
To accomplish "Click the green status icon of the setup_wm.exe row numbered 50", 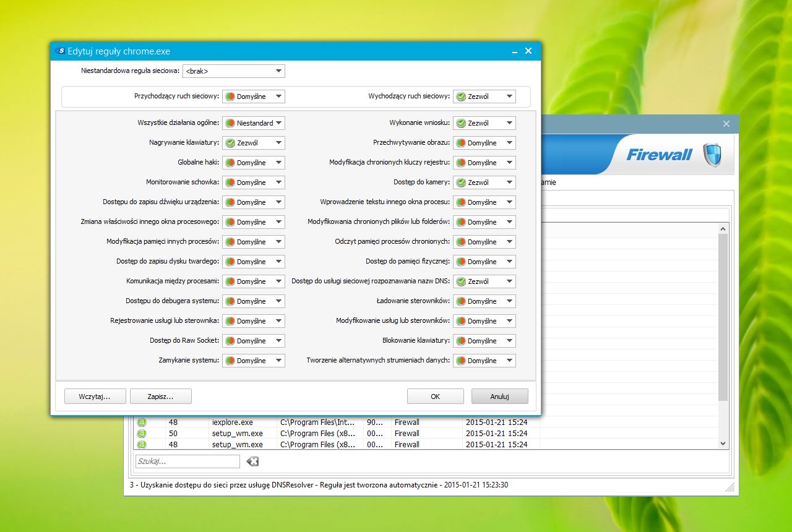I will point(142,434).
